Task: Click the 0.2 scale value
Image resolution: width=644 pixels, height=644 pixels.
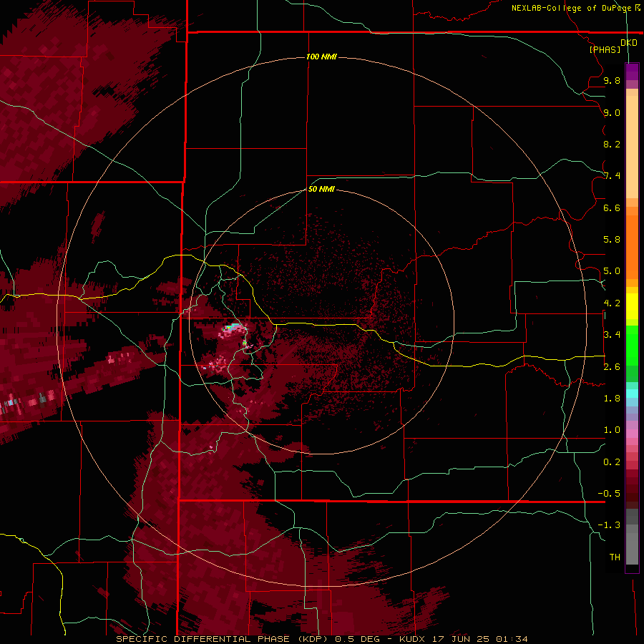Action: click(612, 462)
